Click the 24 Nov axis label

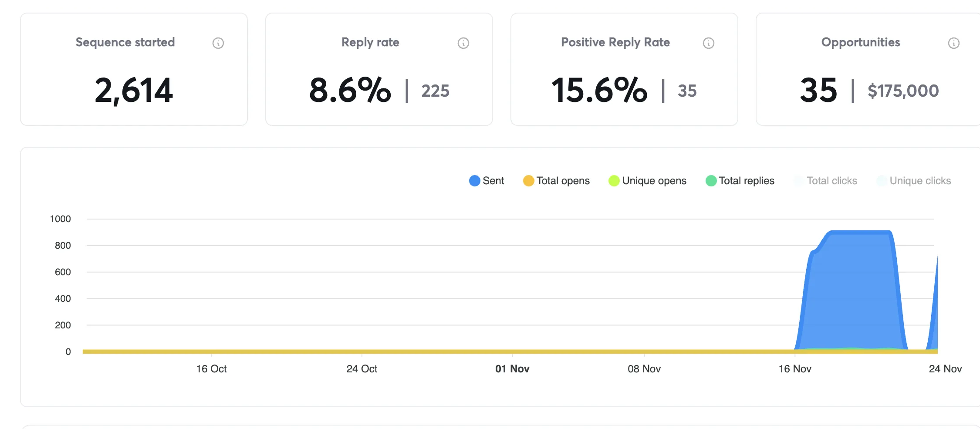click(945, 369)
